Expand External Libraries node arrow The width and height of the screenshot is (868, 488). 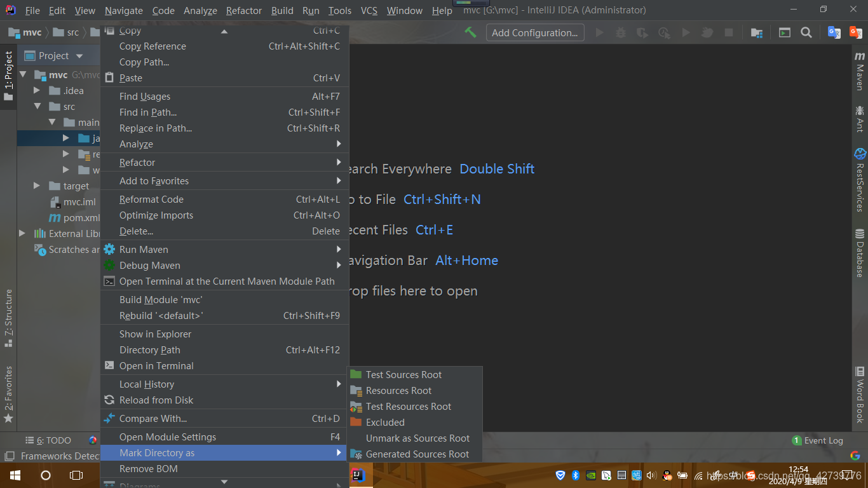tap(22, 234)
